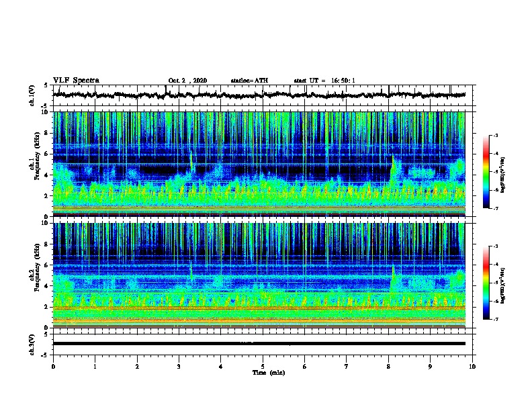This screenshot has width=532, height=411.
Task: Click time axis tick label "2"
Action: 137,367
